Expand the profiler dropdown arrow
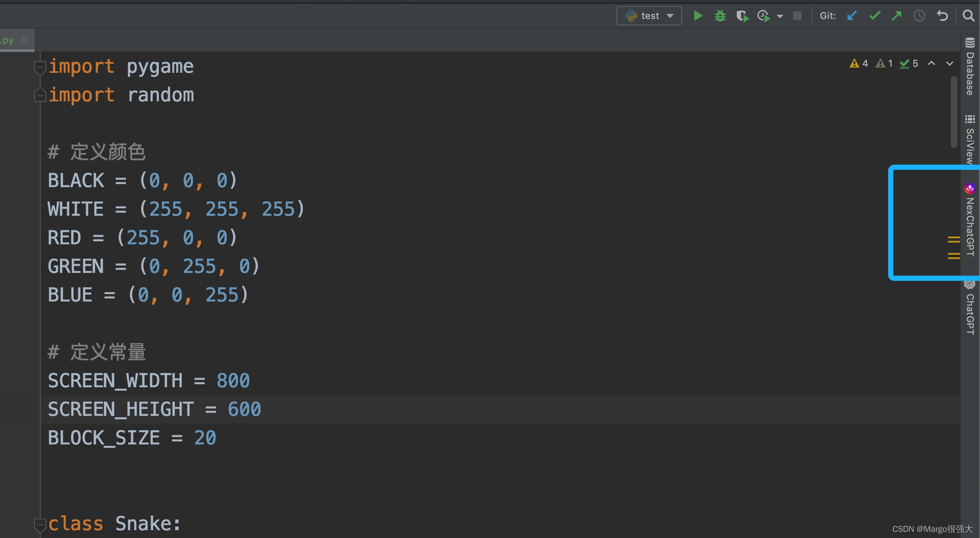 pyautogui.click(x=780, y=16)
